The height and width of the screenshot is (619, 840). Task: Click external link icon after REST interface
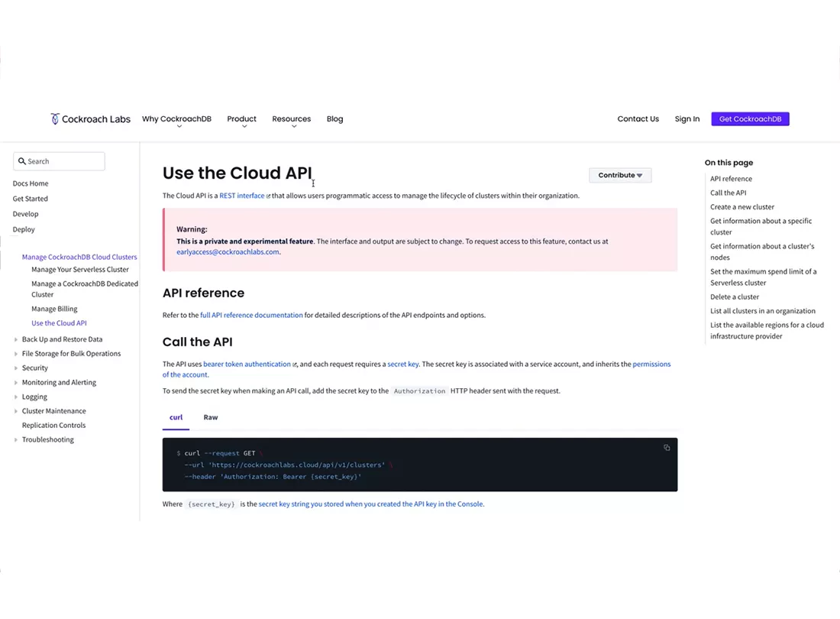[x=268, y=196]
